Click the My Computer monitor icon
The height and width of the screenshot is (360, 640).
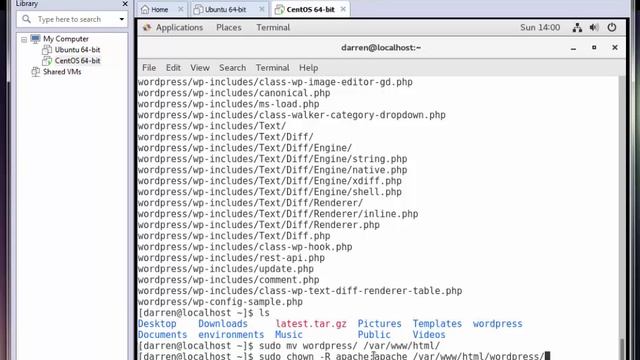click(x=36, y=39)
